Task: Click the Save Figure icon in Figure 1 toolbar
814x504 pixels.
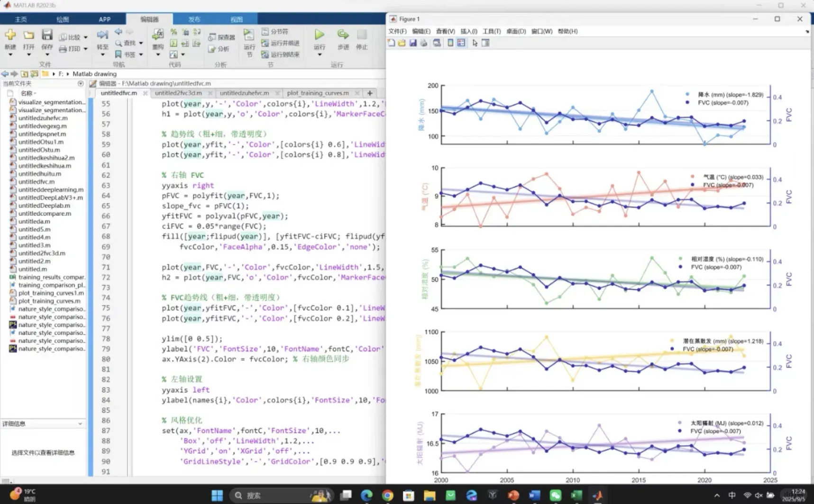Action: [x=413, y=43]
